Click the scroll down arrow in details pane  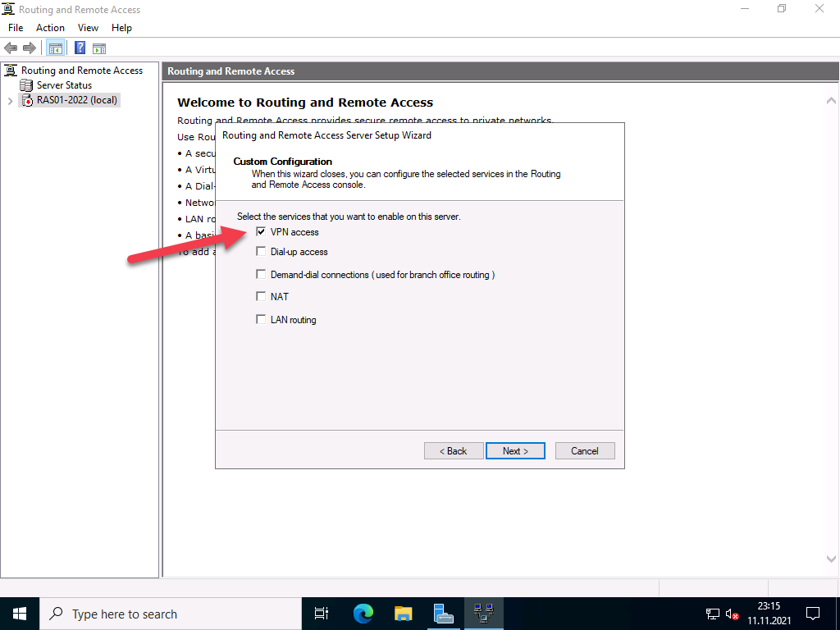coord(831,559)
